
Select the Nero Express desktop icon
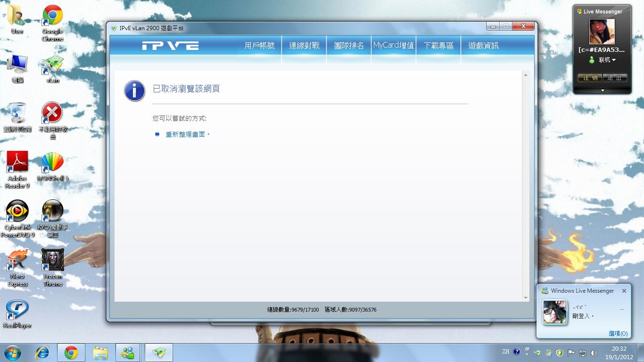tap(17, 268)
